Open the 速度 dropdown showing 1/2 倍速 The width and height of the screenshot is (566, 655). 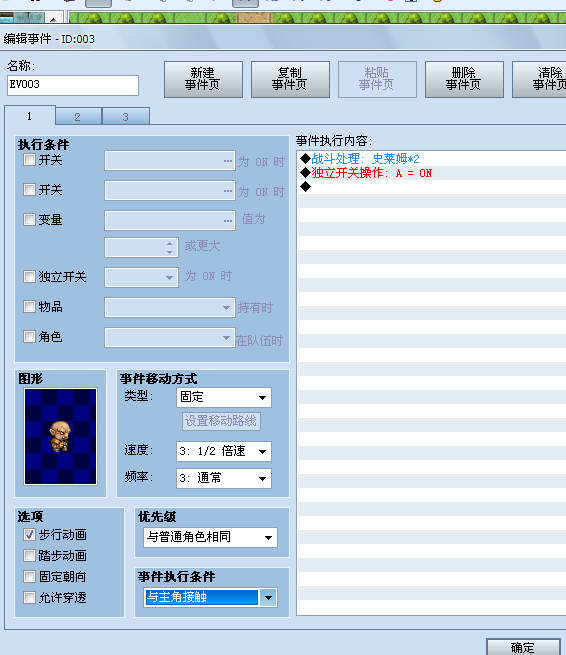tap(224, 451)
